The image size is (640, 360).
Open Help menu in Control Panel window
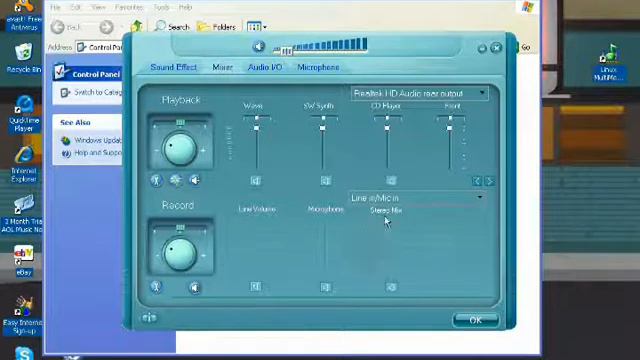click(x=185, y=7)
